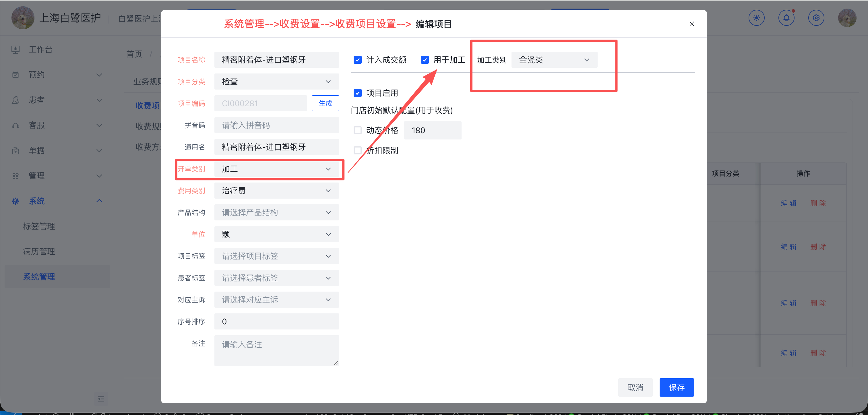Image resolution: width=868 pixels, height=415 pixels.
Task: Open the 加工类别 dropdown
Action: (554, 60)
